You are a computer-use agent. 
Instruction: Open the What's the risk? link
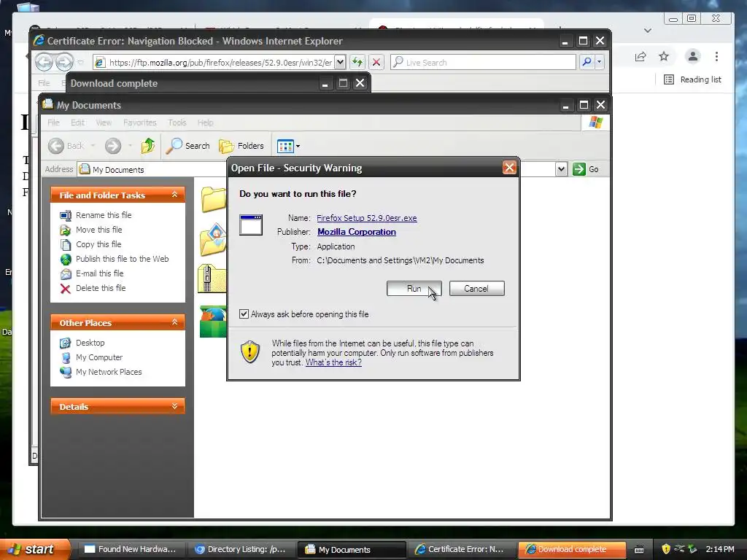[333, 362]
